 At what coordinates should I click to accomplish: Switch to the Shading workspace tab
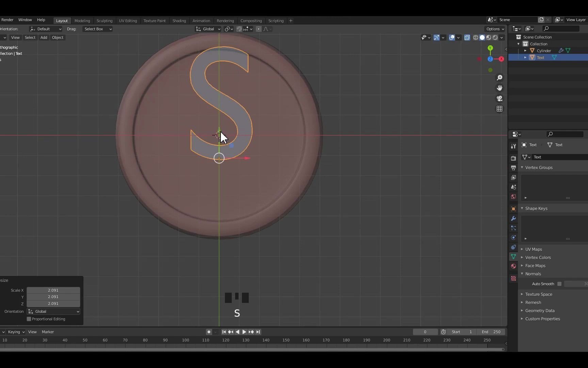pos(179,20)
